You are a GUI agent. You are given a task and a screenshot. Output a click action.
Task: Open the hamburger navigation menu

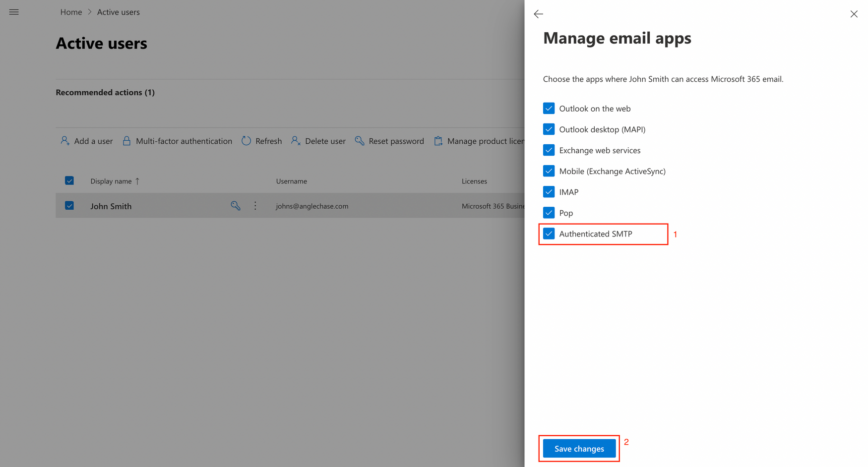[14, 12]
